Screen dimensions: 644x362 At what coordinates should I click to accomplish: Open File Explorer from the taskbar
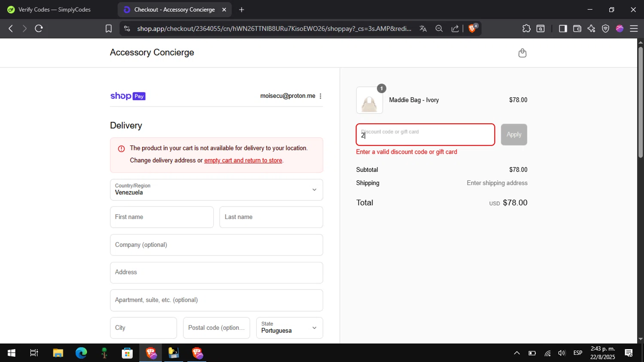pyautogui.click(x=58, y=353)
